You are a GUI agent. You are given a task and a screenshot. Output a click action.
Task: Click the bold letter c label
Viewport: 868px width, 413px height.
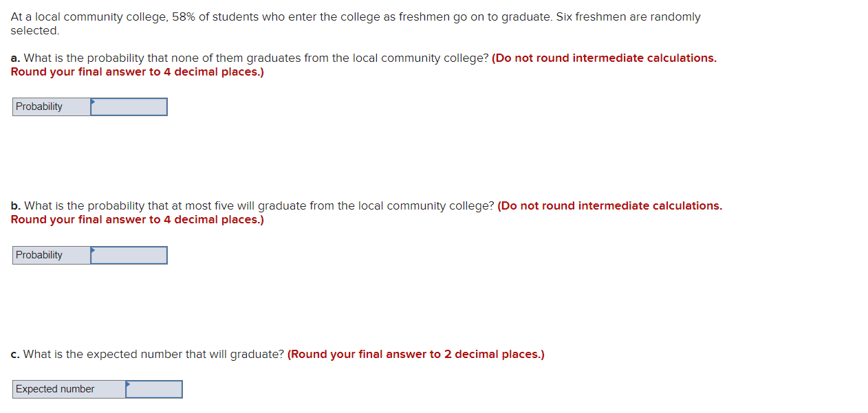[14, 354]
